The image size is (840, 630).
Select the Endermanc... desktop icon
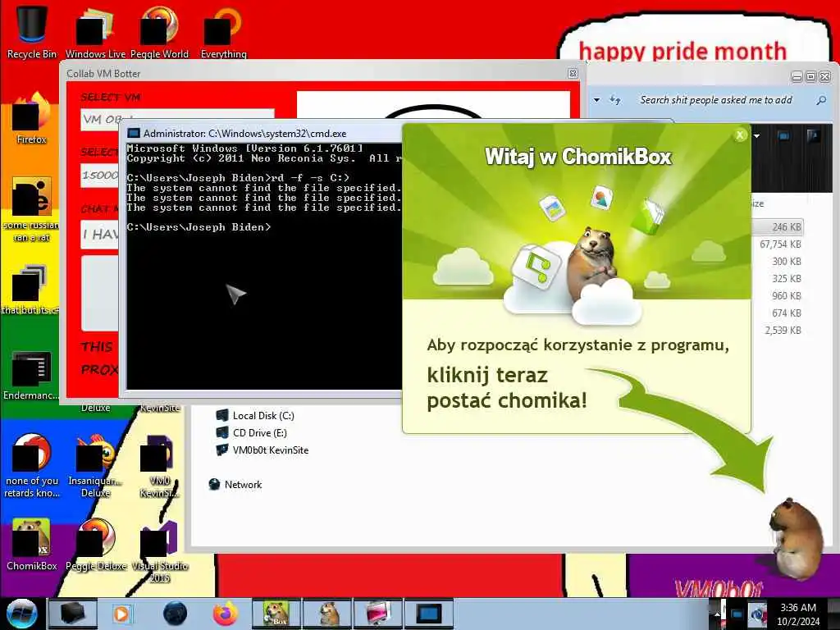coord(31,375)
